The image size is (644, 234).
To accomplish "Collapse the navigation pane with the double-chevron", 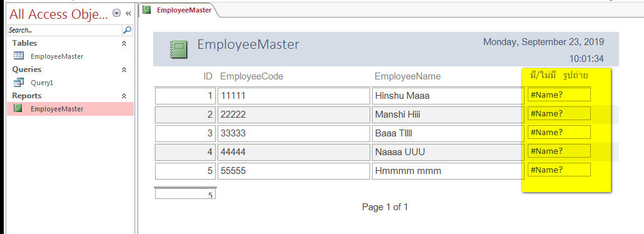I will click(128, 14).
